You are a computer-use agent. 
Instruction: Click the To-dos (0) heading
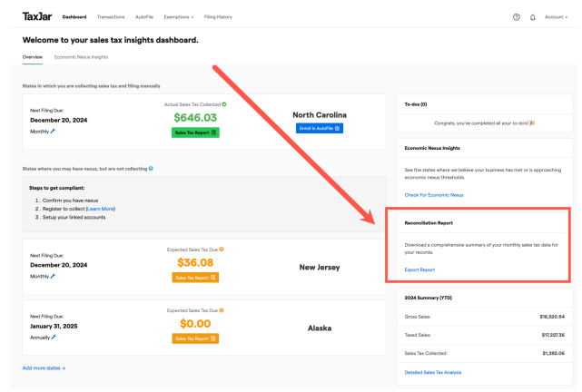point(416,104)
